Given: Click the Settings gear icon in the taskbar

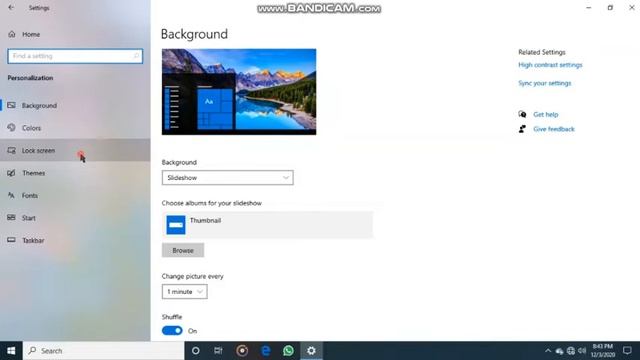Looking at the screenshot, I should click(x=311, y=351).
